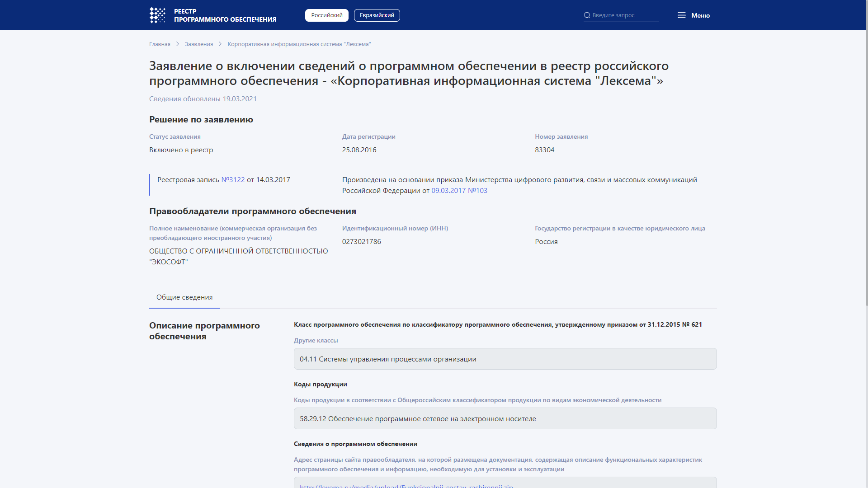
Task: Click the Сведения о программном обеспечении label
Action: click(x=355, y=444)
